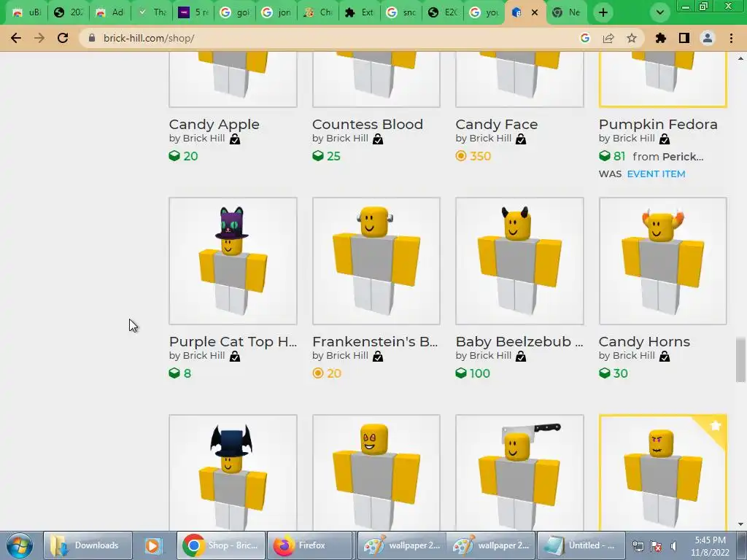The height and width of the screenshot is (560, 747).
Task: Switch to the 'you' Google tab
Action: pyautogui.click(x=484, y=12)
